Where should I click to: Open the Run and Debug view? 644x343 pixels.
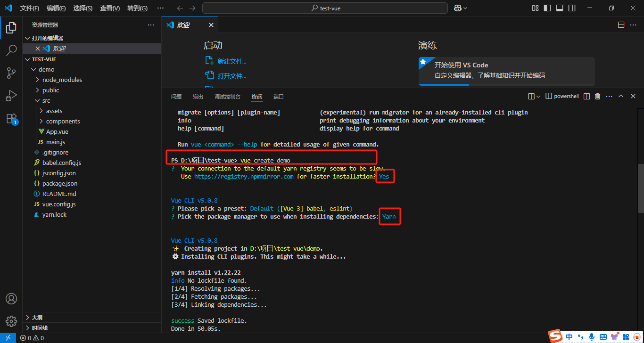11,96
